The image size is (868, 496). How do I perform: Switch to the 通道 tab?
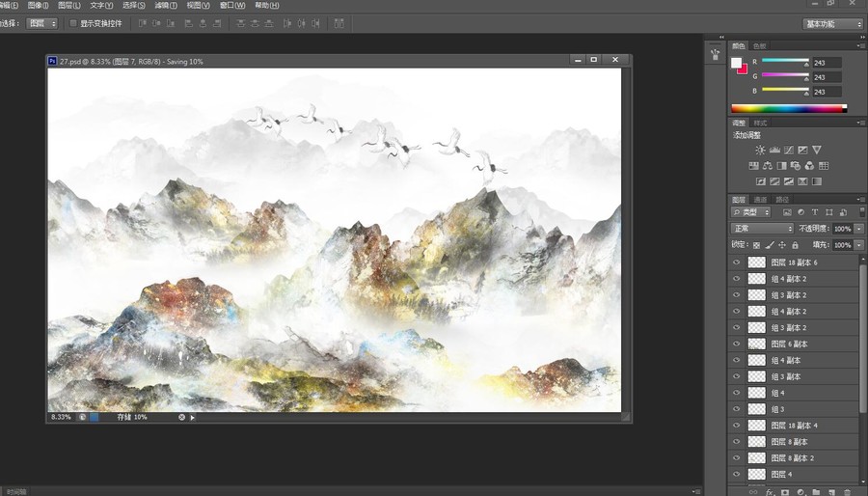coord(760,200)
